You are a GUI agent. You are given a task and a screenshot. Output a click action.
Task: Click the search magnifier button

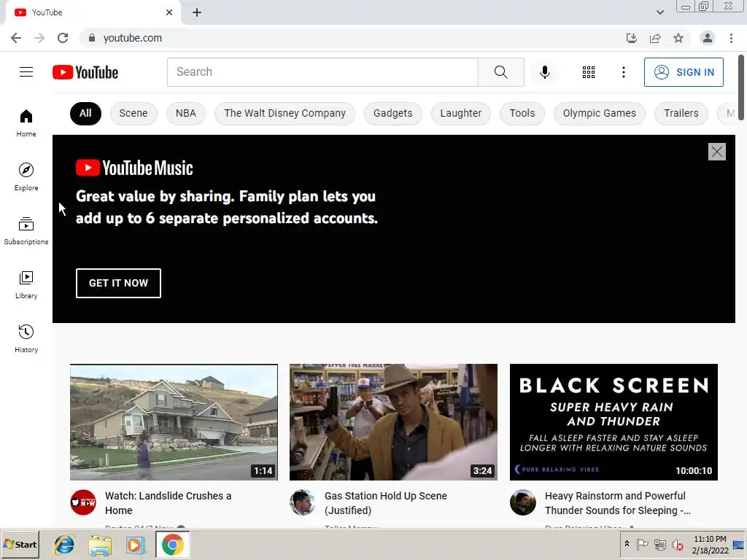tap(500, 72)
